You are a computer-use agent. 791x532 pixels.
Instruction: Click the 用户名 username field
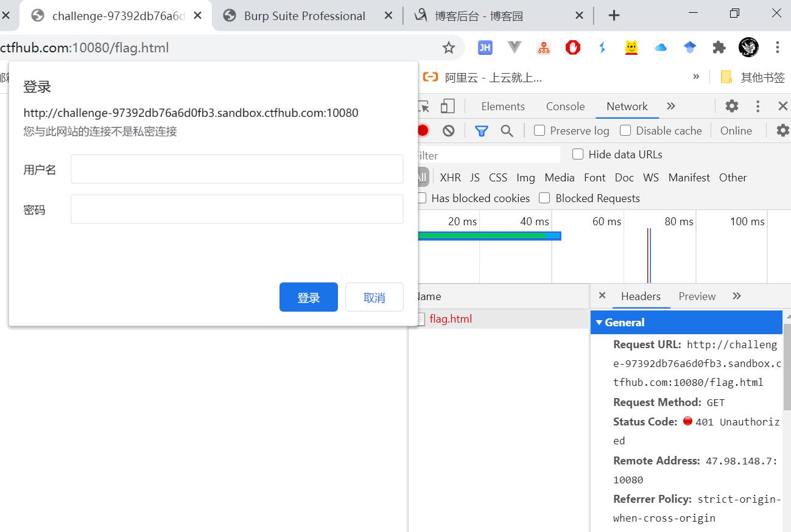[237, 169]
